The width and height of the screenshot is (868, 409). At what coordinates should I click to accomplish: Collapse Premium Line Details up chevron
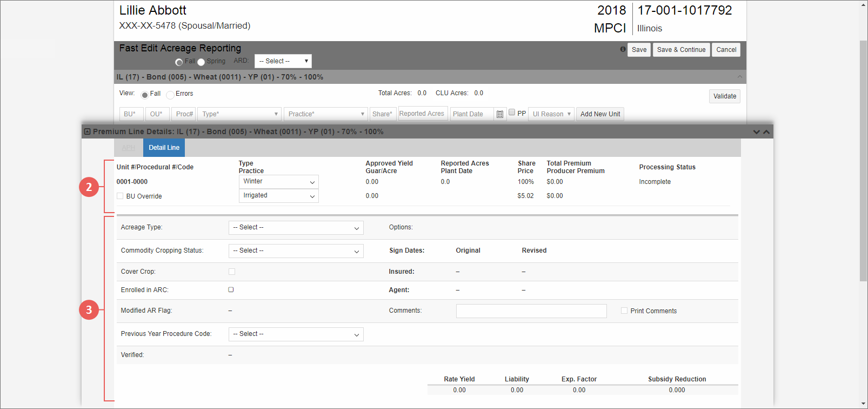tap(766, 132)
